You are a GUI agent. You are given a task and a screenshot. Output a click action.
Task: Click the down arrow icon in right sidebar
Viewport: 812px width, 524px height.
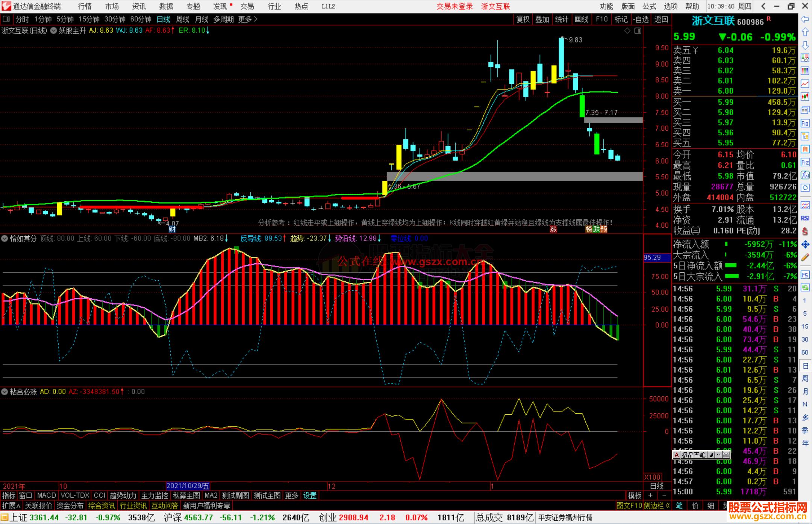[805, 45]
